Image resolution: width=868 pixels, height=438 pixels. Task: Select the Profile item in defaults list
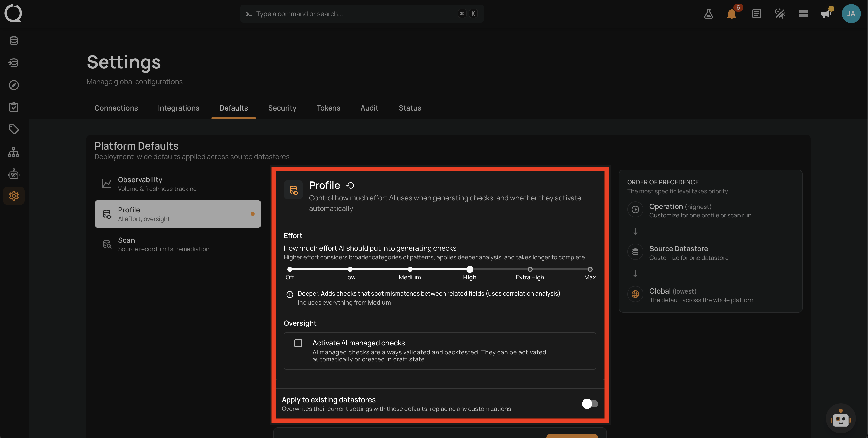[178, 214]
